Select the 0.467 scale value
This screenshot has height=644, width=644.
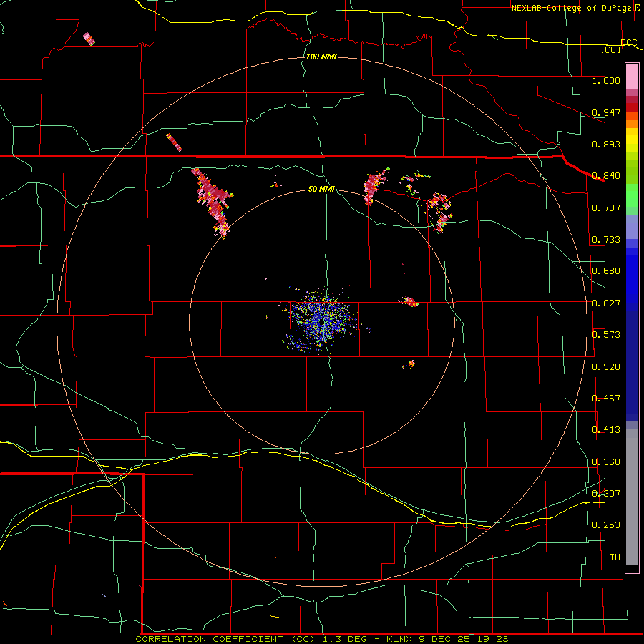606,398
